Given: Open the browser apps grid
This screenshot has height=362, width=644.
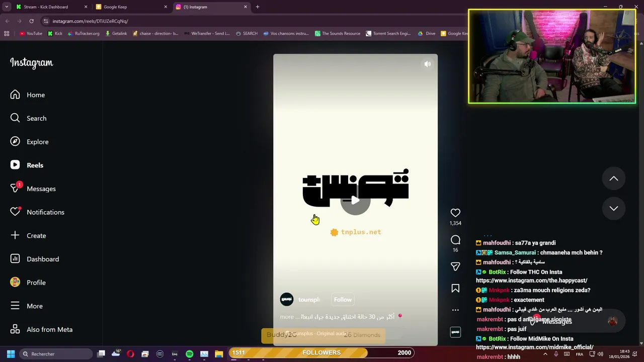Looking at the screenshot, I should [7, 34].
